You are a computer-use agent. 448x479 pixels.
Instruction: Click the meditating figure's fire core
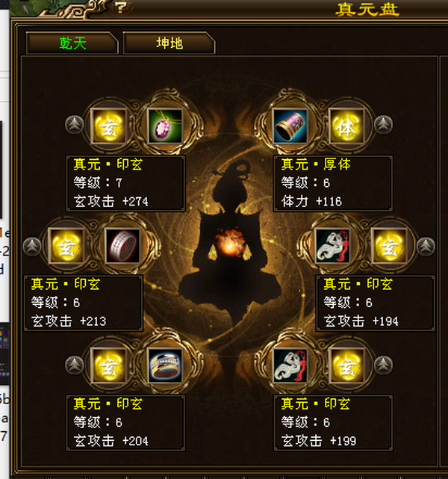pyautogui.click(x=229, y=242)
